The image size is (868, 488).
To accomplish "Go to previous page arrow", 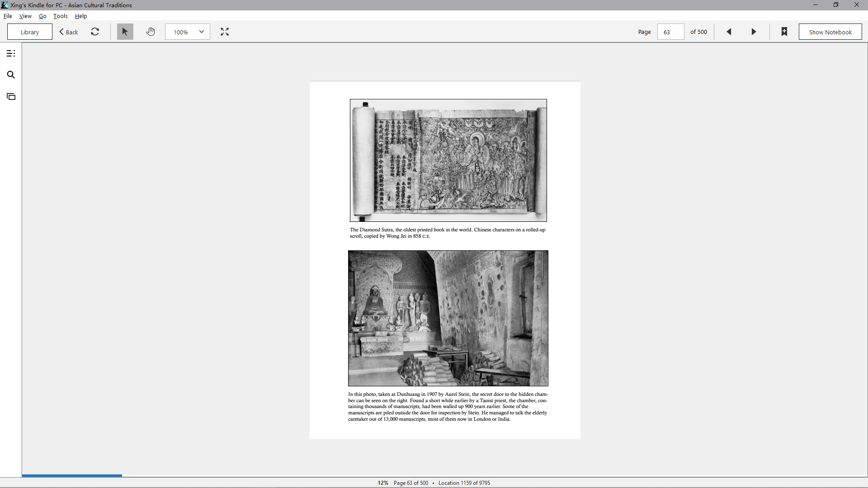I will click(729, 32).
